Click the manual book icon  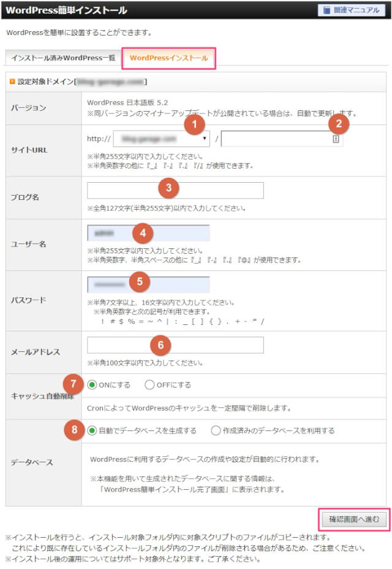tap(326, 10)
